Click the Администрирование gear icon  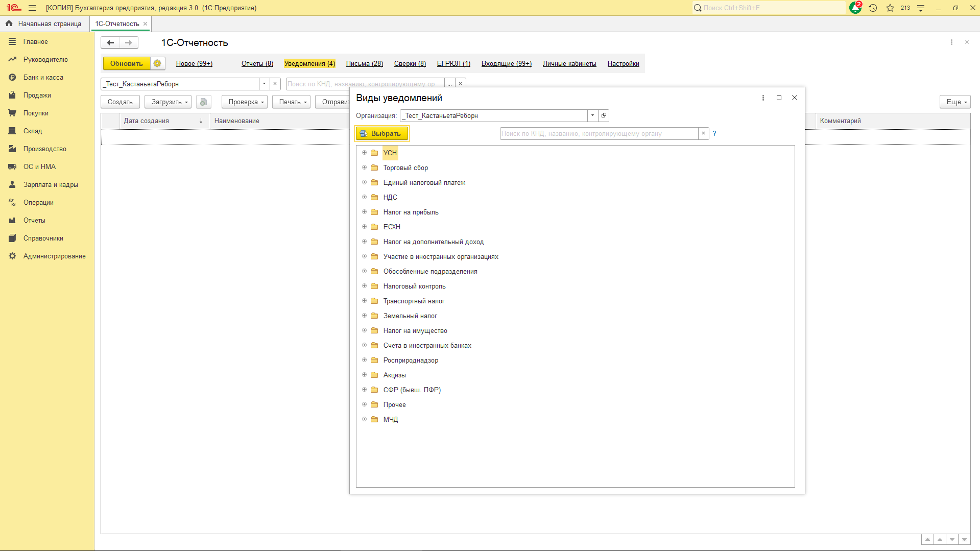12,256
